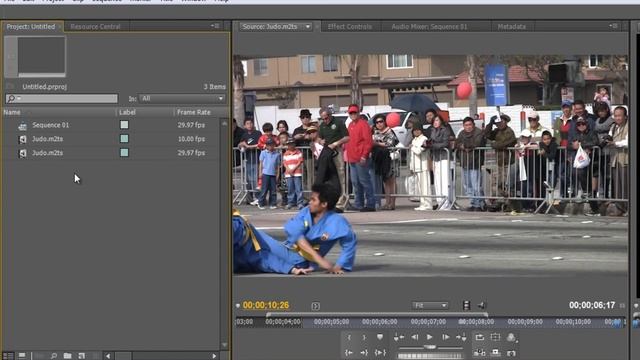The height and width of the screenshot is (360, 640).
Task: Click the Insert edit button
Action: [x=480, y=353]
